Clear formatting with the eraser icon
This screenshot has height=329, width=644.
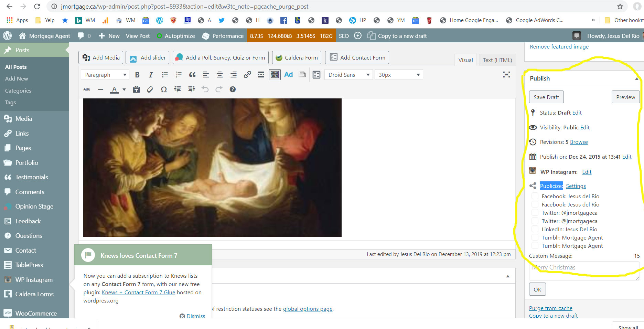[150, 89]
